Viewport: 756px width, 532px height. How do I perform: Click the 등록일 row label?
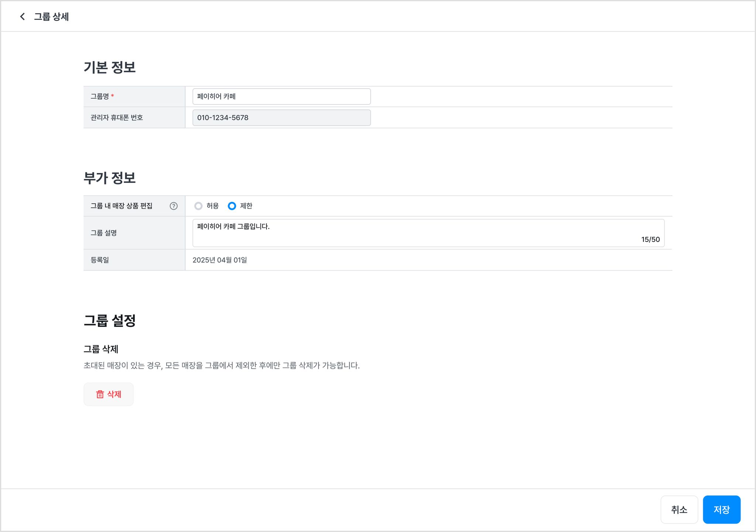point(100,260)
